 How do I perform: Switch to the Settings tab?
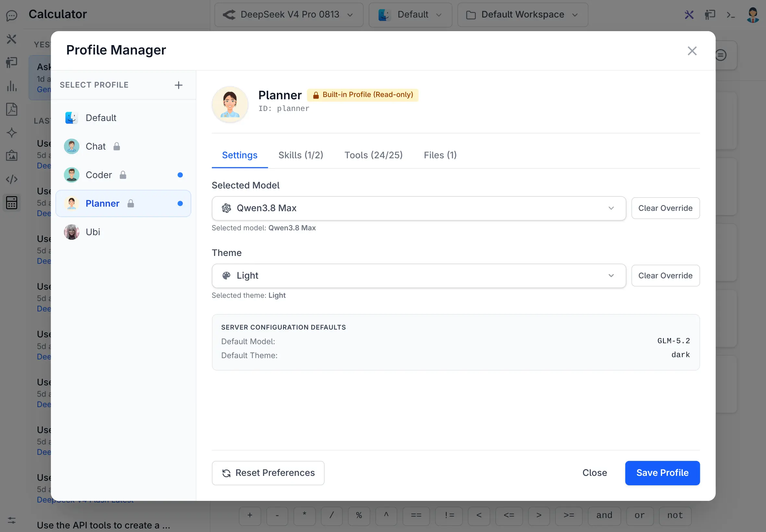240,155
